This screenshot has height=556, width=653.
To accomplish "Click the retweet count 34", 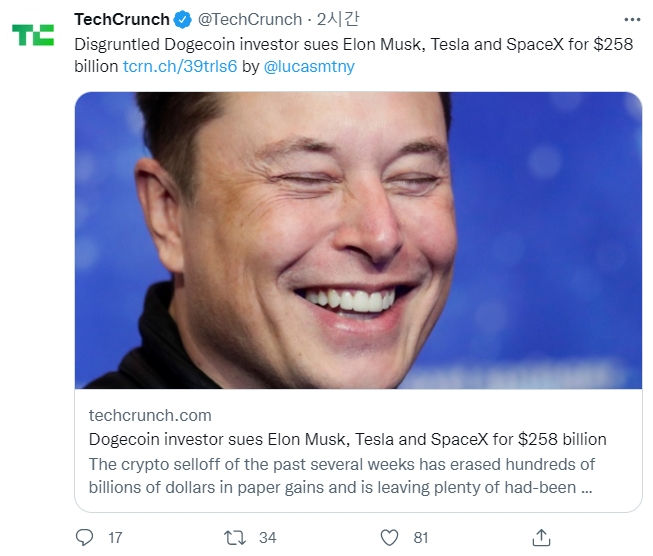I will tap(267, 537).
